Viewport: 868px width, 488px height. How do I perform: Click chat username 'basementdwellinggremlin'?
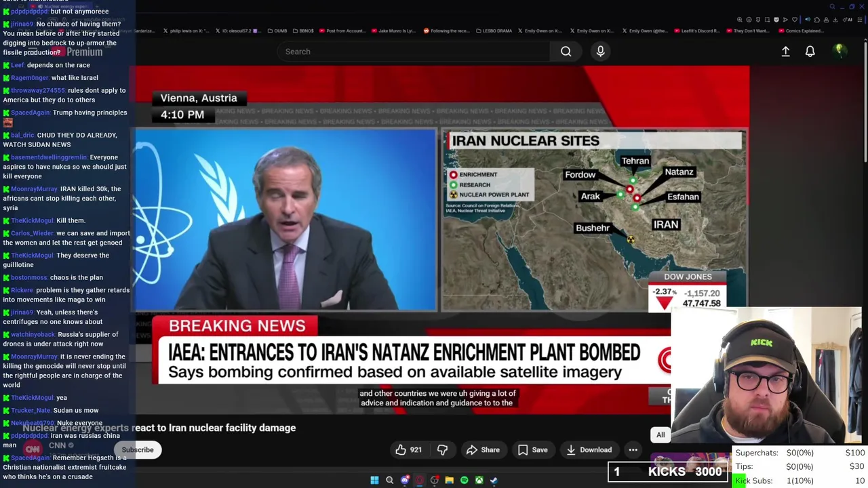(x=49, y=157)
